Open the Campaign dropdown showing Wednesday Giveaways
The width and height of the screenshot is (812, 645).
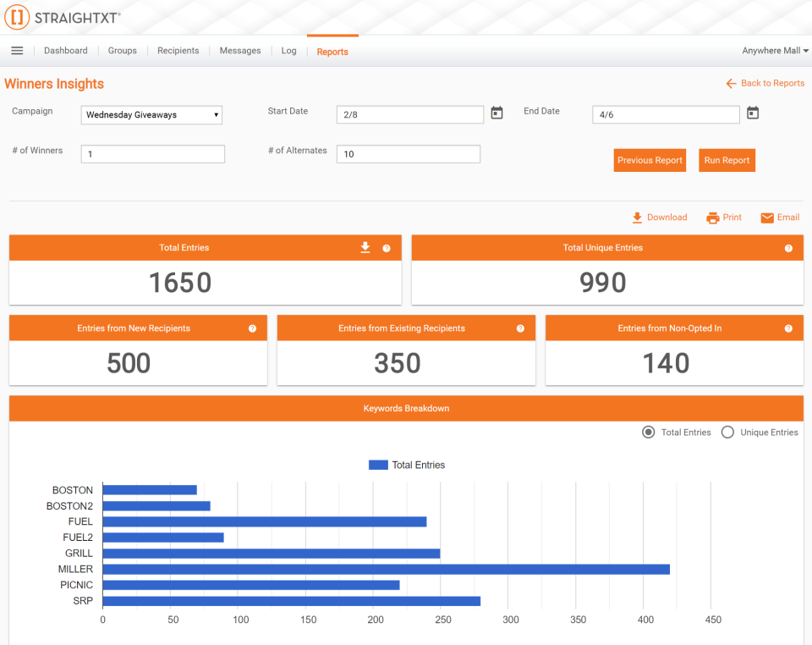[151, 114]
